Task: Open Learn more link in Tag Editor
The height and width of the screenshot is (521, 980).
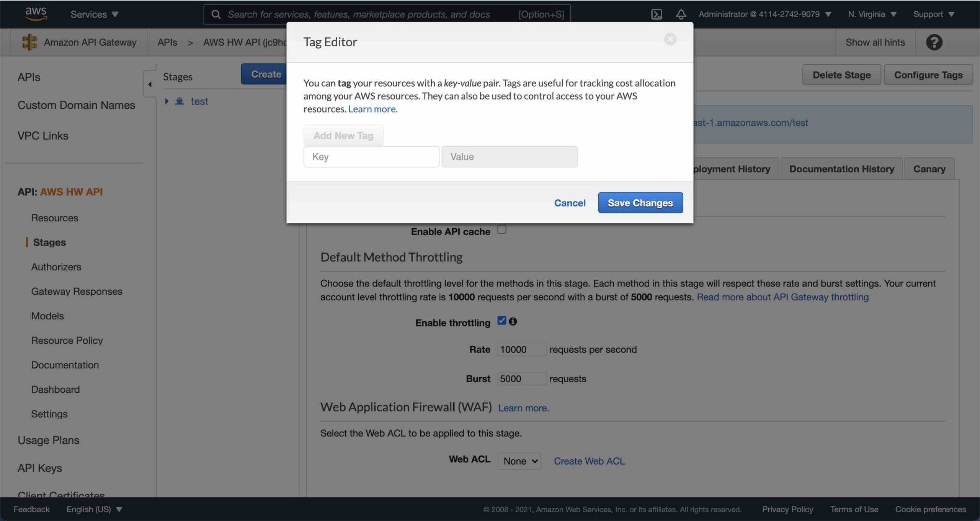Action: (373, 109)
